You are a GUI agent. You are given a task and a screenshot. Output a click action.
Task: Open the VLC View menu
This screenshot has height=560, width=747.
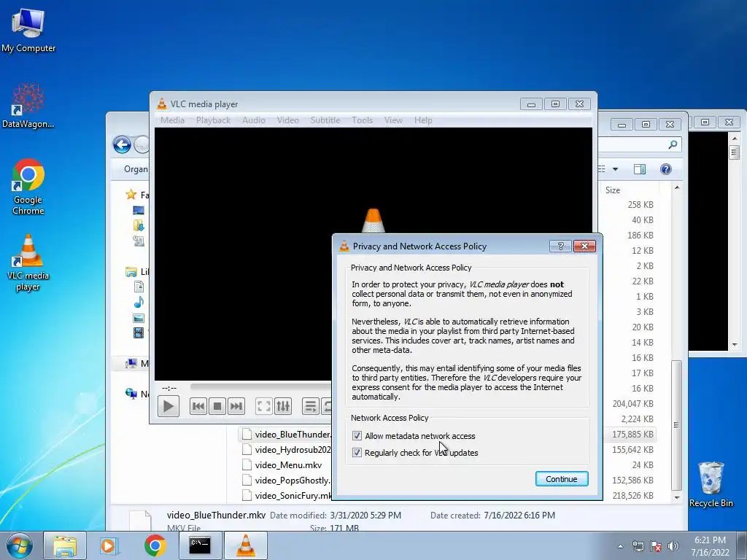[x=393, y=120]
